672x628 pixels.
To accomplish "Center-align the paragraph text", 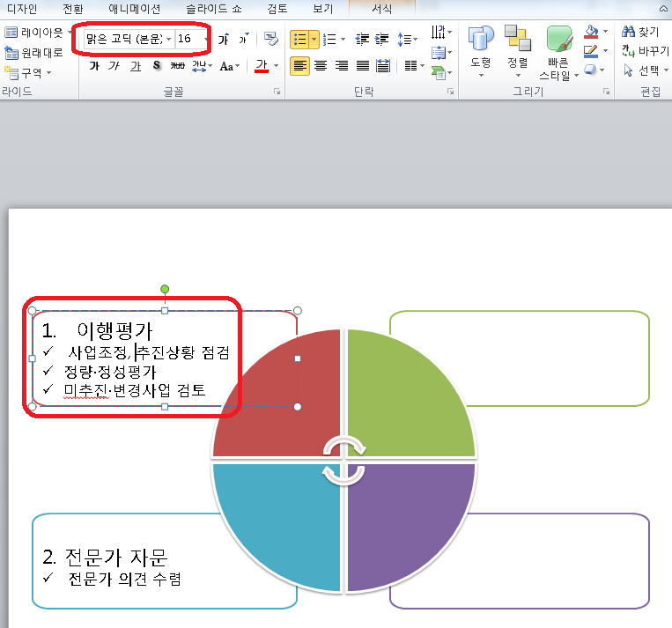I will [x=321, y=66].
